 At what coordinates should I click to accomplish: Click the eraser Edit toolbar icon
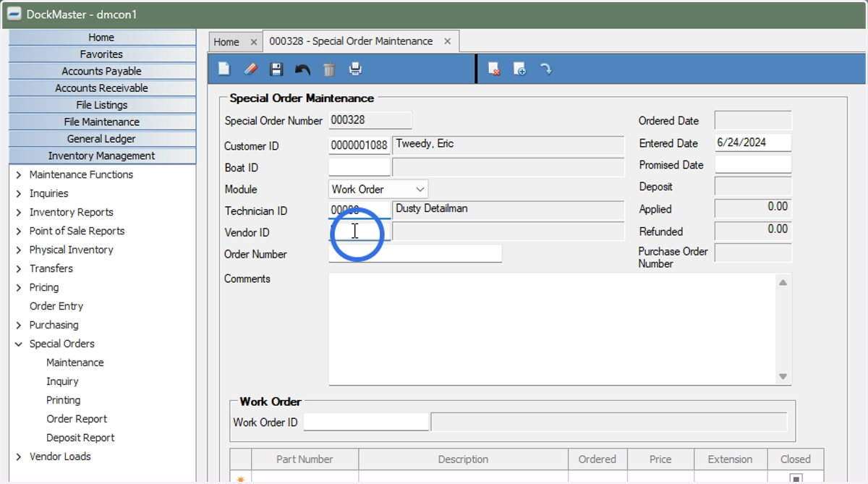pyautogui.click(x=250, y=69)
